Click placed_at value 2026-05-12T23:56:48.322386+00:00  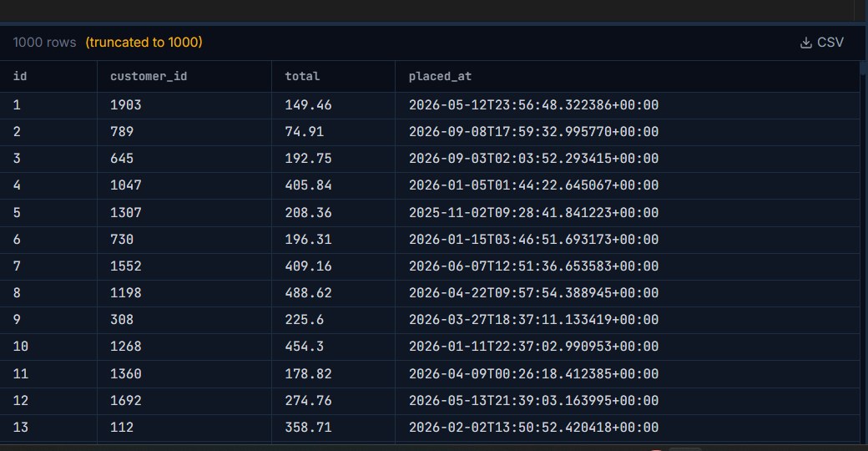533,104
